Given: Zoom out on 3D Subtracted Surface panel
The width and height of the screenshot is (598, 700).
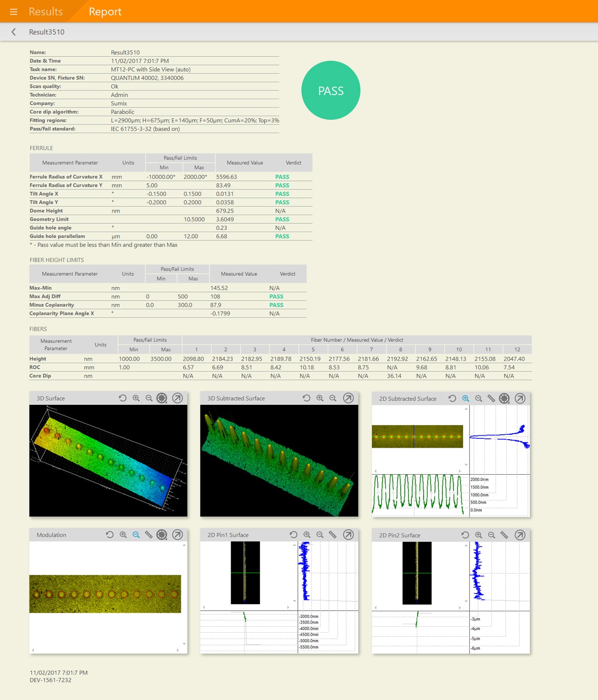Looking at the screenshot, I should tap(333, 398).
